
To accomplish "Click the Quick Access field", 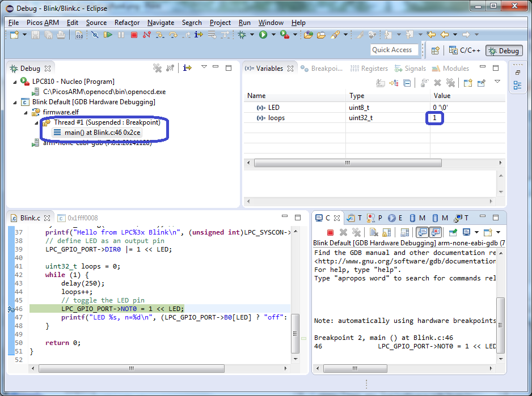I will (395, 50).
